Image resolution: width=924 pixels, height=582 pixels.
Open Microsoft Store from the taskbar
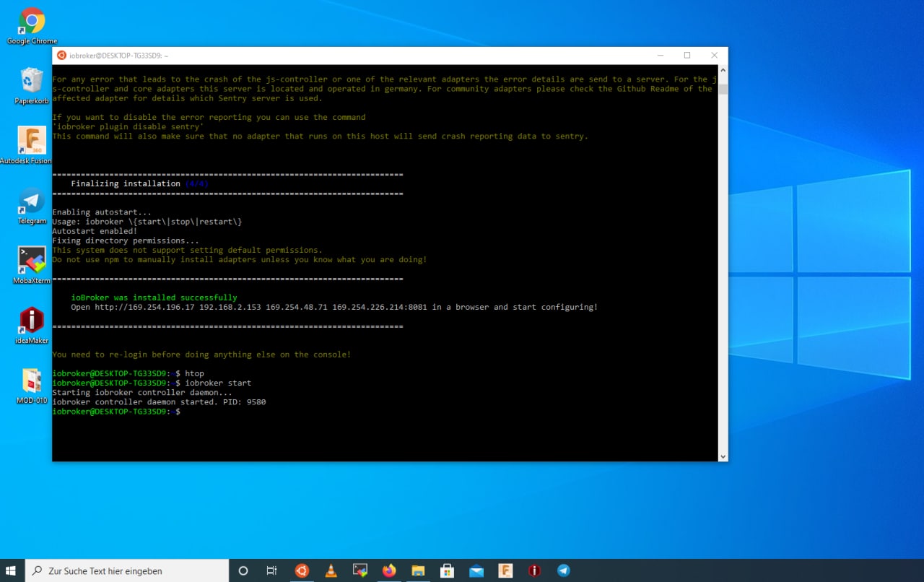pos(447,570)
